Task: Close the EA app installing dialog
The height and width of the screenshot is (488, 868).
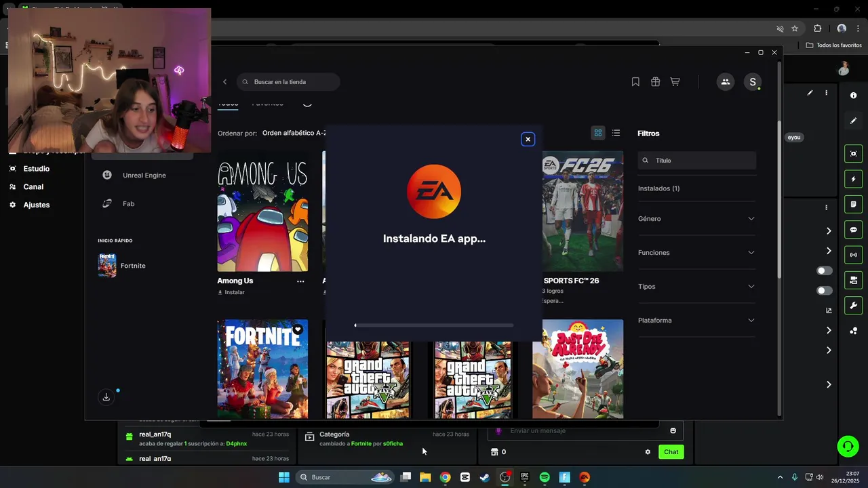Action: [528, 139]
